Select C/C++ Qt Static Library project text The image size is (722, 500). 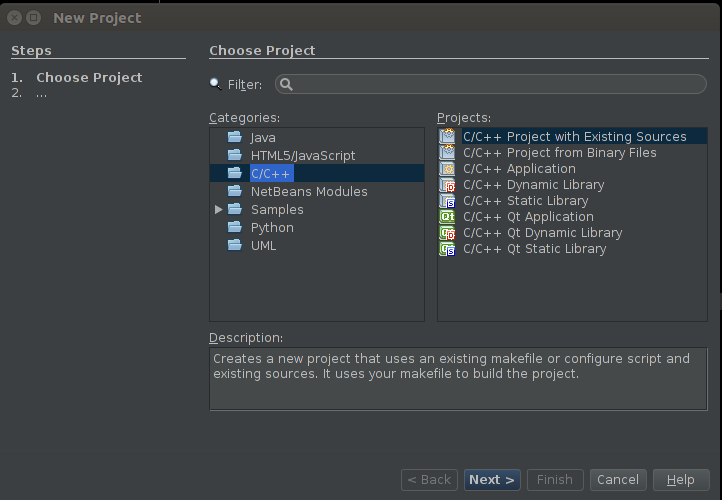coord(535,249)
